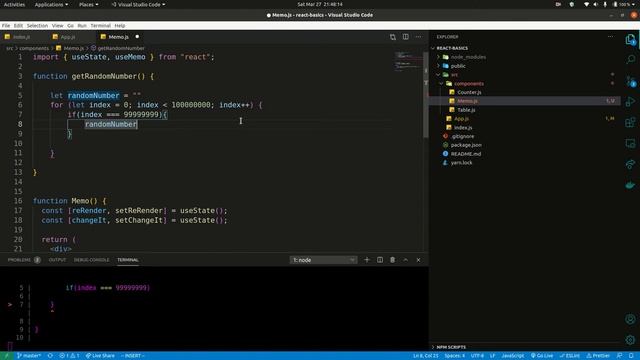Open the Edit menu
Image resolution: width=640 pixels, height=360 pixels.
coord(18,25)
